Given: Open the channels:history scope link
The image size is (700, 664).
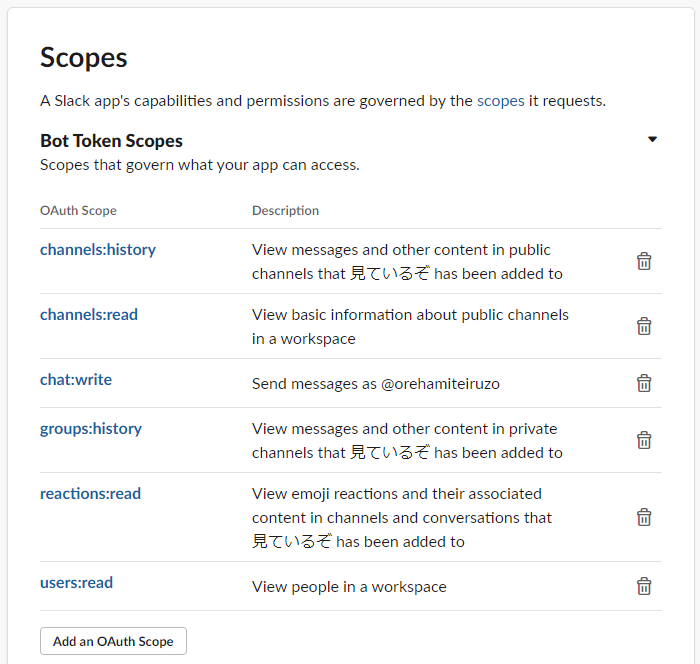Looking at the screenshot, I should (98, 250).
